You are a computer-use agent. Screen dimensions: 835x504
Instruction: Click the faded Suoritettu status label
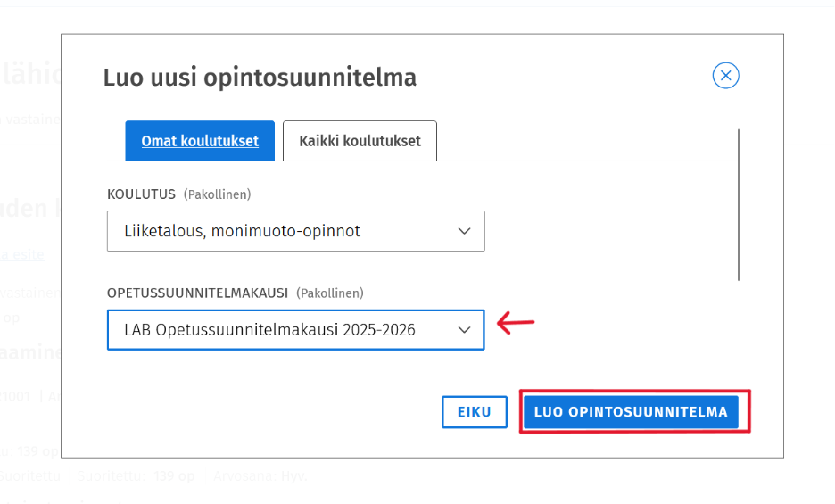(x=29, y=475)
